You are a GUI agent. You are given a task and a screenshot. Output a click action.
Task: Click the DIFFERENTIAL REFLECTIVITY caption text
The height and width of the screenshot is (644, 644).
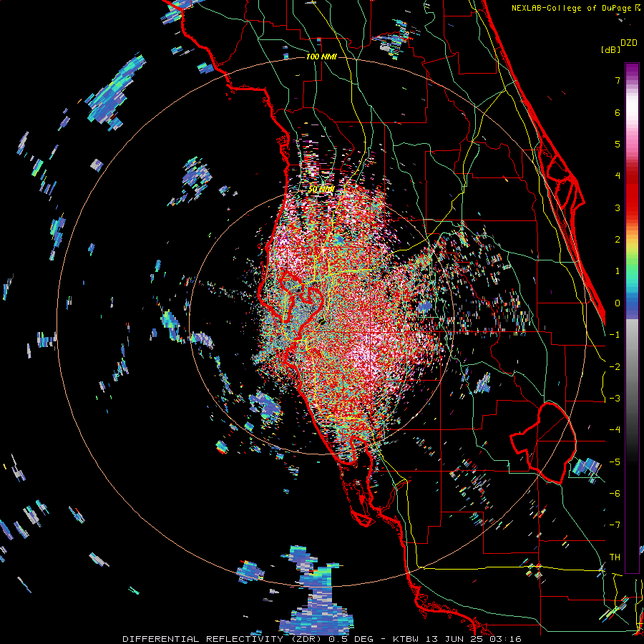(203, 639)
